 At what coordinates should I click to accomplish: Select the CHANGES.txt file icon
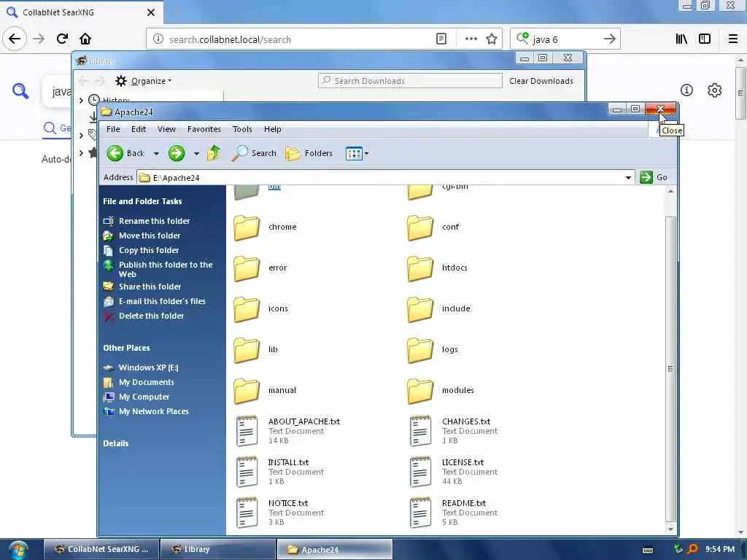click(420, 431)
